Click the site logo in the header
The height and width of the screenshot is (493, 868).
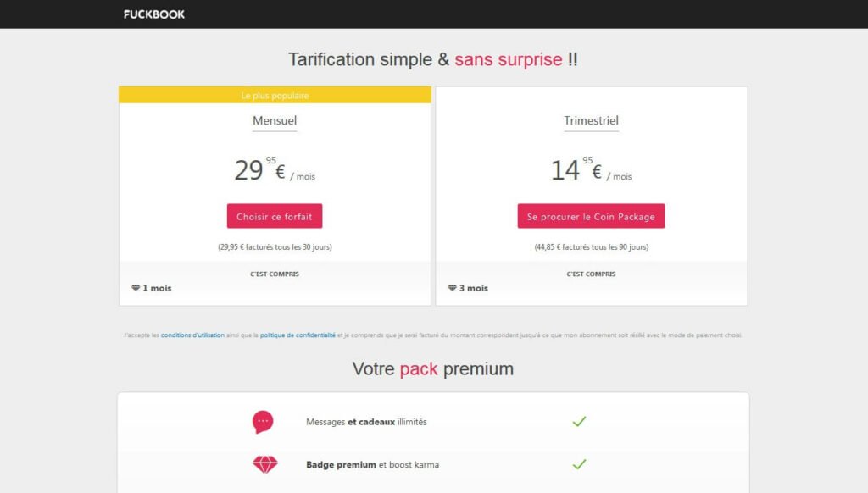154,14
